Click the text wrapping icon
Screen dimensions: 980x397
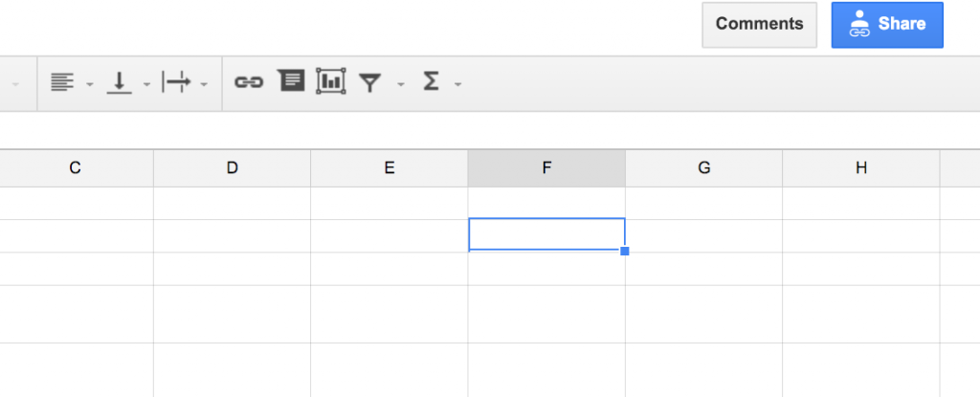(x=176, y=82)
